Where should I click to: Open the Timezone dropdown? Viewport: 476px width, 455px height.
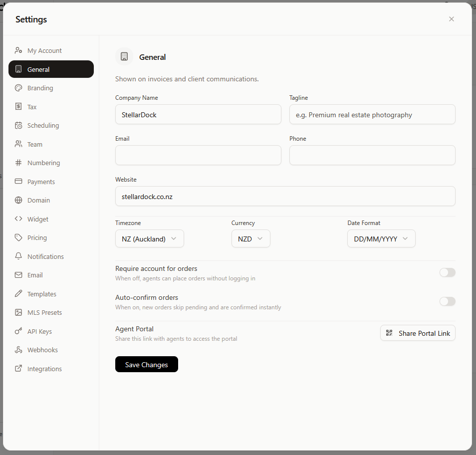coord(149,238)
